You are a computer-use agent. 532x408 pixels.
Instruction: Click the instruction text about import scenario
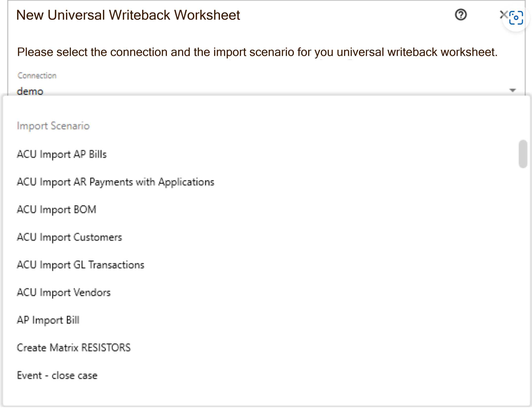click(x=257, y=52)
